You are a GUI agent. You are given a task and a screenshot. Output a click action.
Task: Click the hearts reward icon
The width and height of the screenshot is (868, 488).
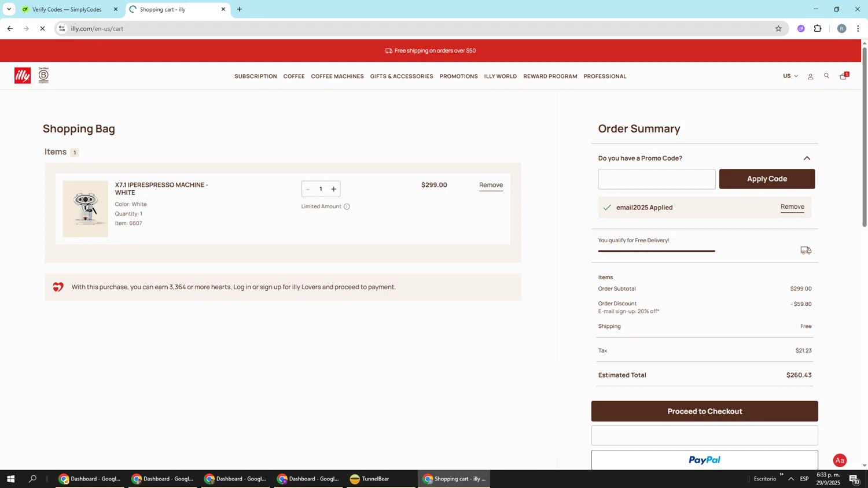click(x=58, y=287)
